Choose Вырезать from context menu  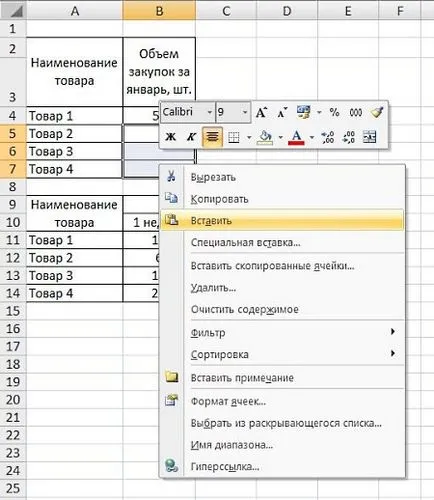click(x=282, y=177)
